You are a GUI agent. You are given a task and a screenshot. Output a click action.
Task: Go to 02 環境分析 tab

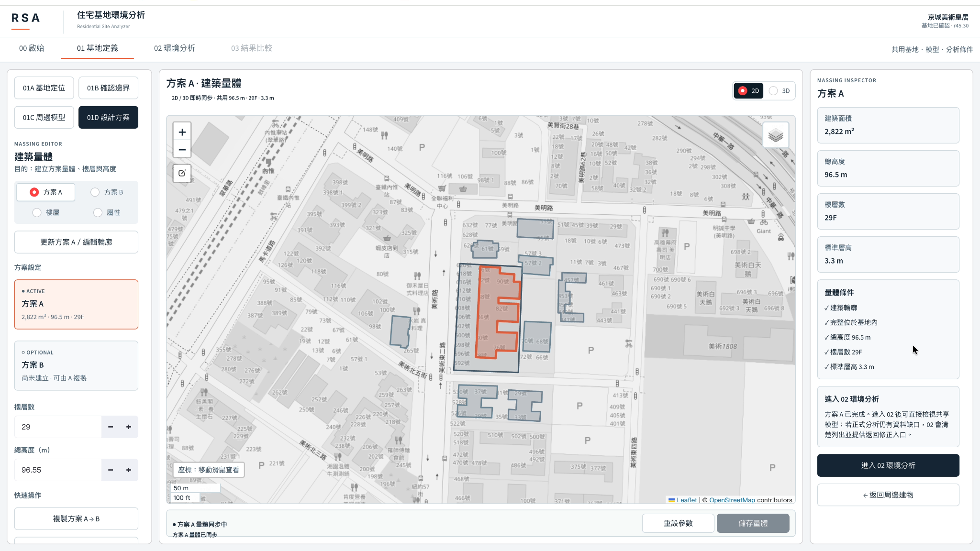(x=175, y=48)
